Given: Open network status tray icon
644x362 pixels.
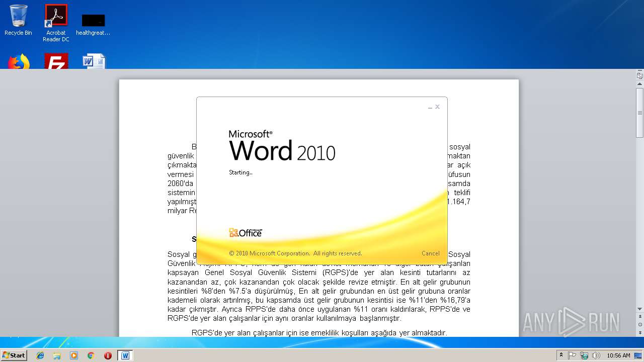Looking at the screenshot, I should (584, 355).
